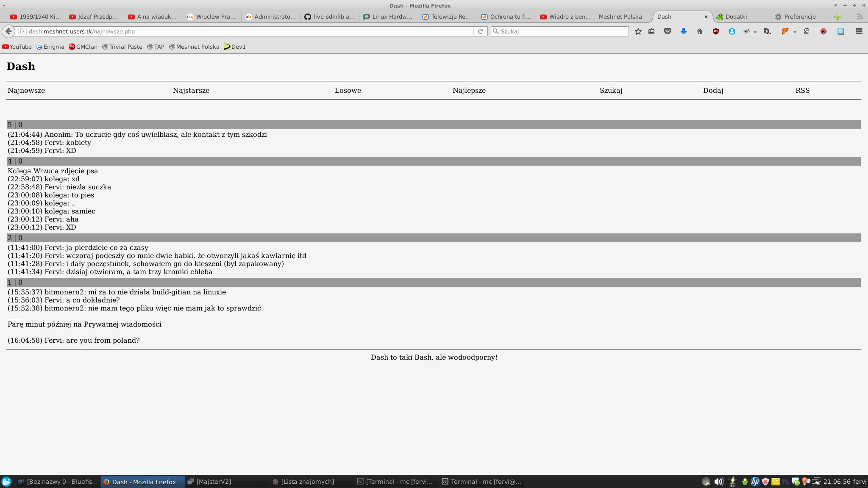Expand dropdown beside the spider extension icon
This screenshot has width=868, height=488.
[x=755, y=32]
